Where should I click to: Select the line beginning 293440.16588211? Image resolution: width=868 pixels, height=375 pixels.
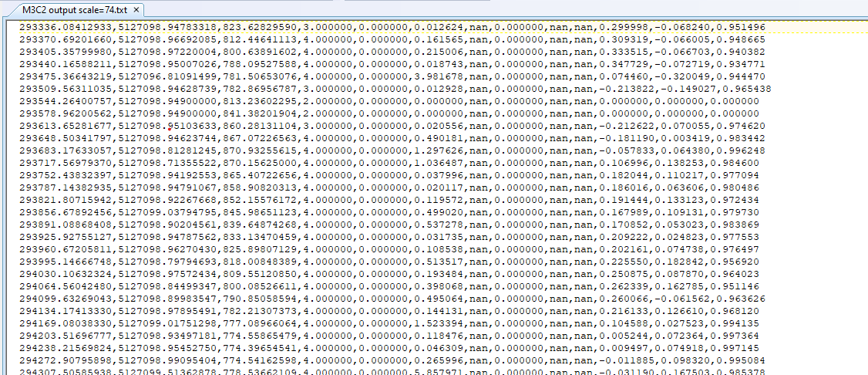392,64
